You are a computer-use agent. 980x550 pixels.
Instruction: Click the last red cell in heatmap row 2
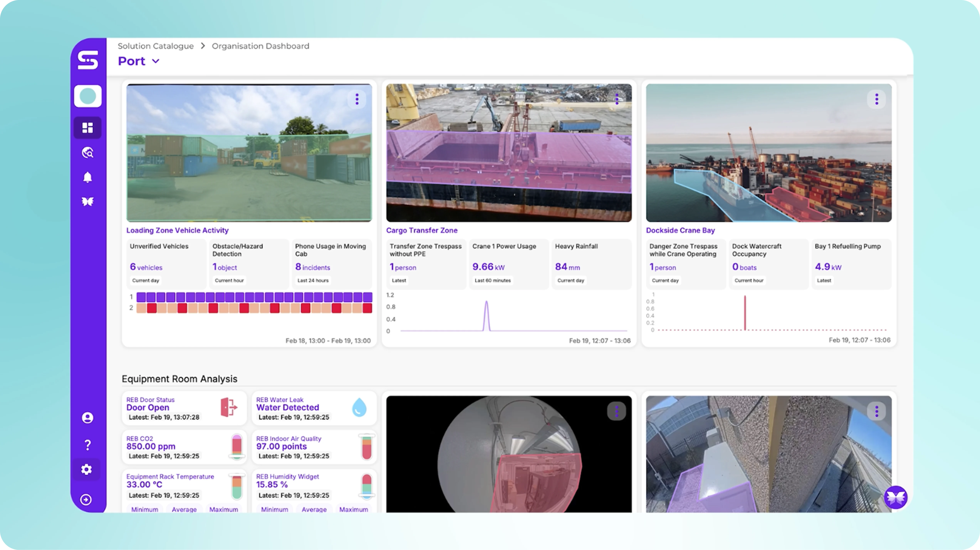[x=367, y=308]
